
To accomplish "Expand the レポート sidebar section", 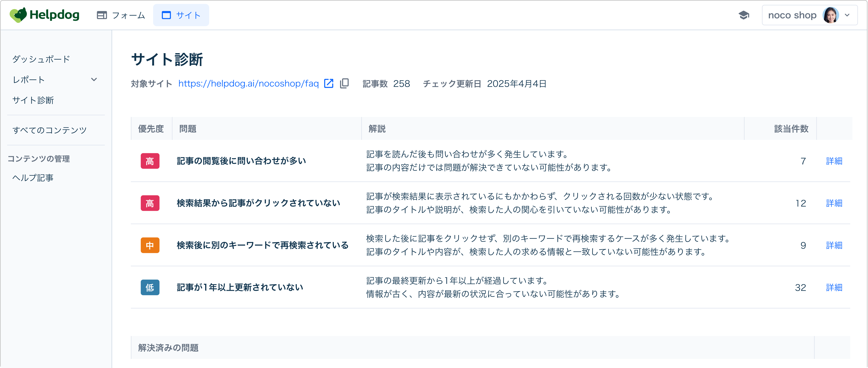I will point(94,80).
